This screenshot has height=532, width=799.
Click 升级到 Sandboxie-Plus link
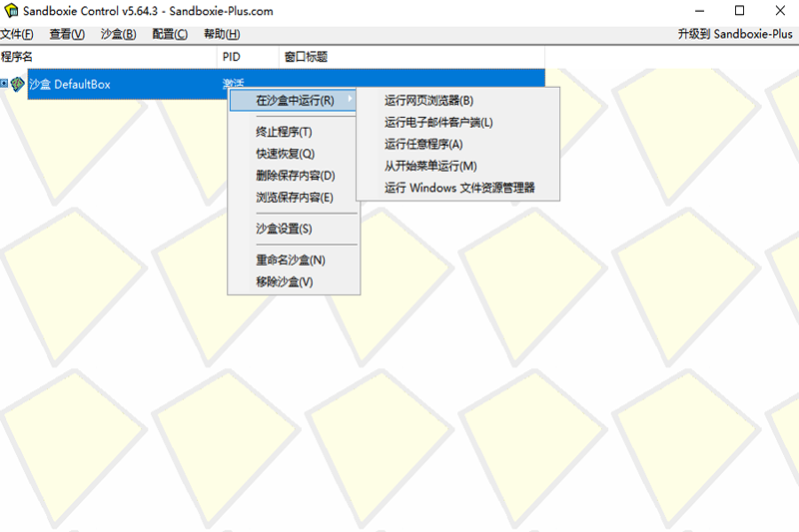tap(735, 34)
